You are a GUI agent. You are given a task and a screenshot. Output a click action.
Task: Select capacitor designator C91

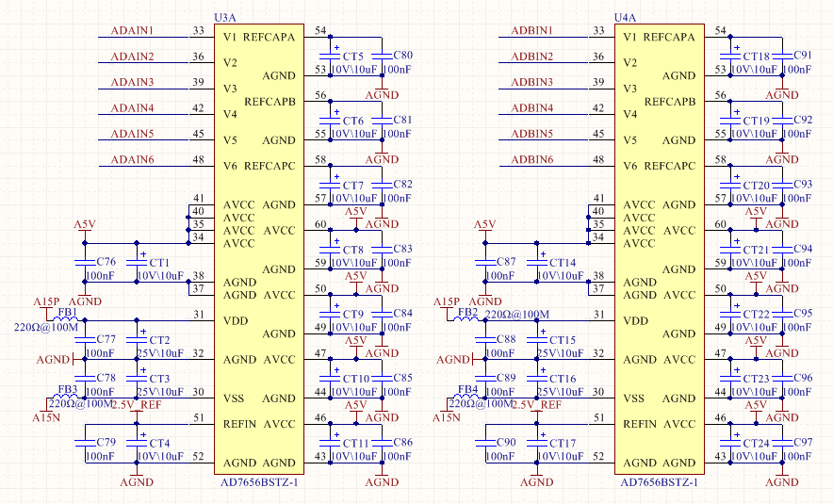[803, 55]
